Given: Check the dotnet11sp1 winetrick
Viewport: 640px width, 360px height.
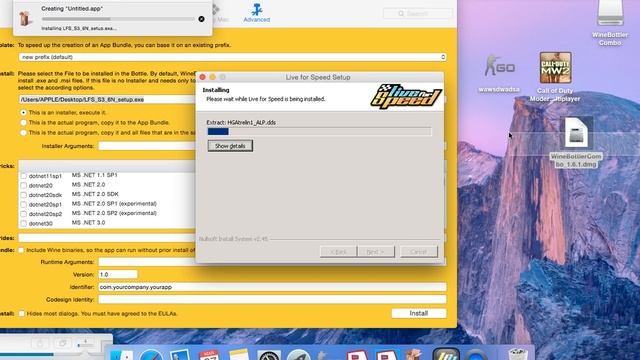Looking at the screenshot, I should point(23,176).
